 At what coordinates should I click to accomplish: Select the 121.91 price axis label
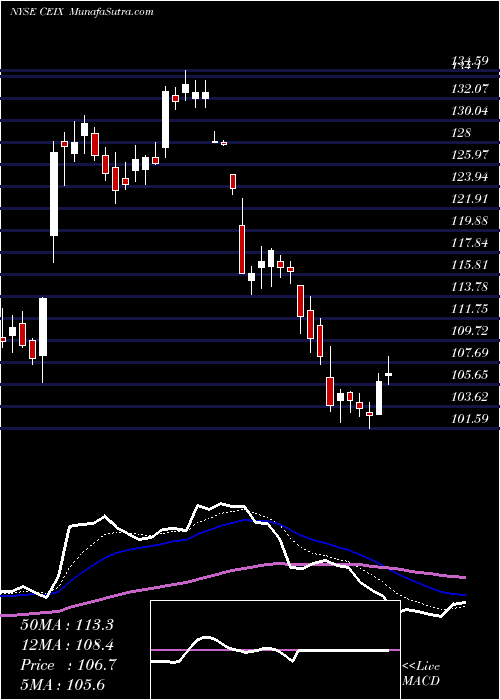tap(469, 199)
